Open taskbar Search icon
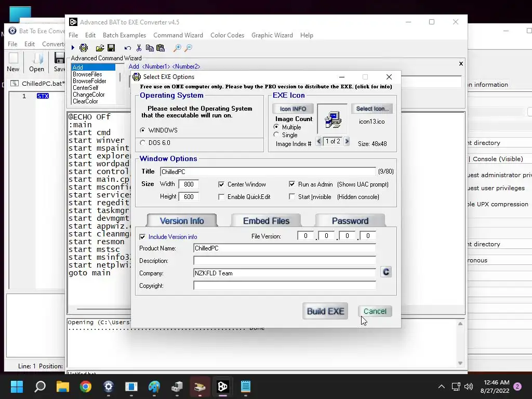The height and width of the screenshot is (399, 532). click(x=40, y=387)
